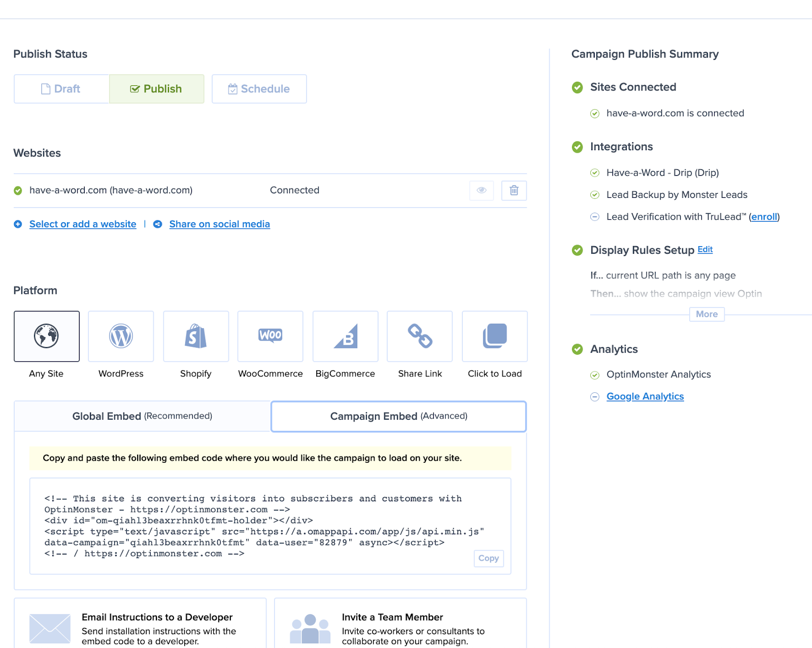Click the enroll link for TruLead

coord(764,217)
